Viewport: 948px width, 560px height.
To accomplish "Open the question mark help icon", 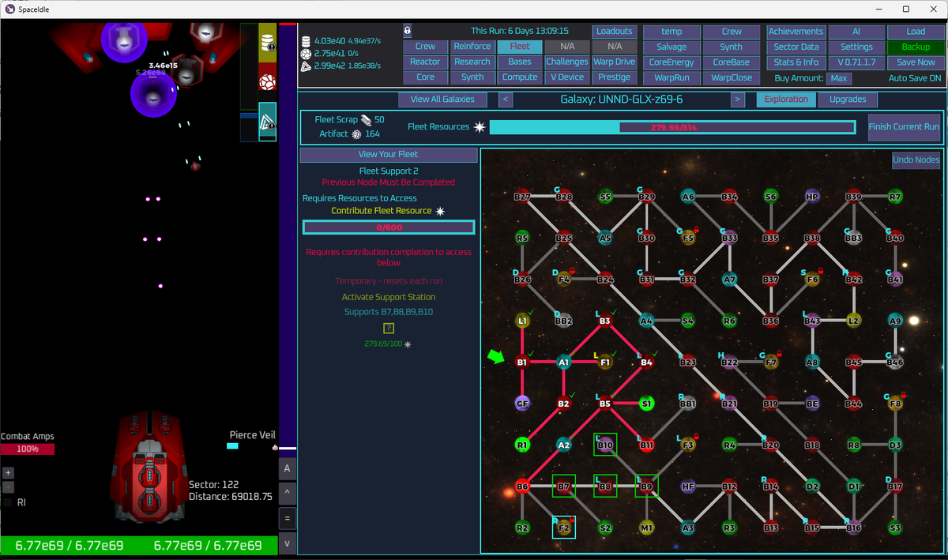I will [x=389, y=328].
